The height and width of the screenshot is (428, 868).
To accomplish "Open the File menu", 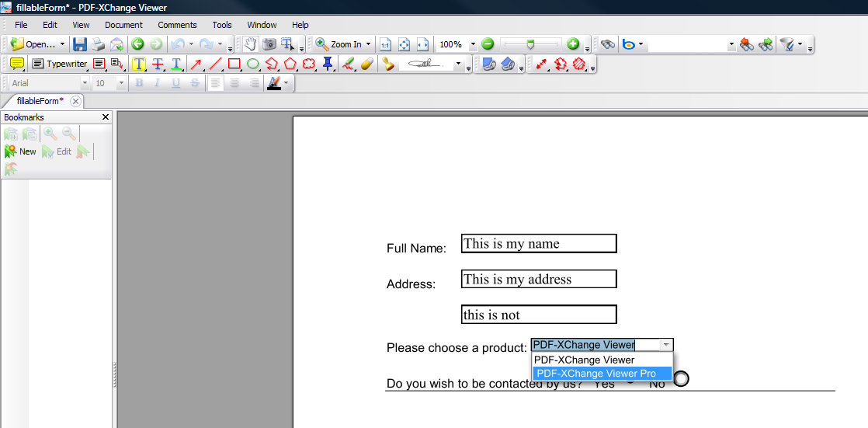I will 21,25.
